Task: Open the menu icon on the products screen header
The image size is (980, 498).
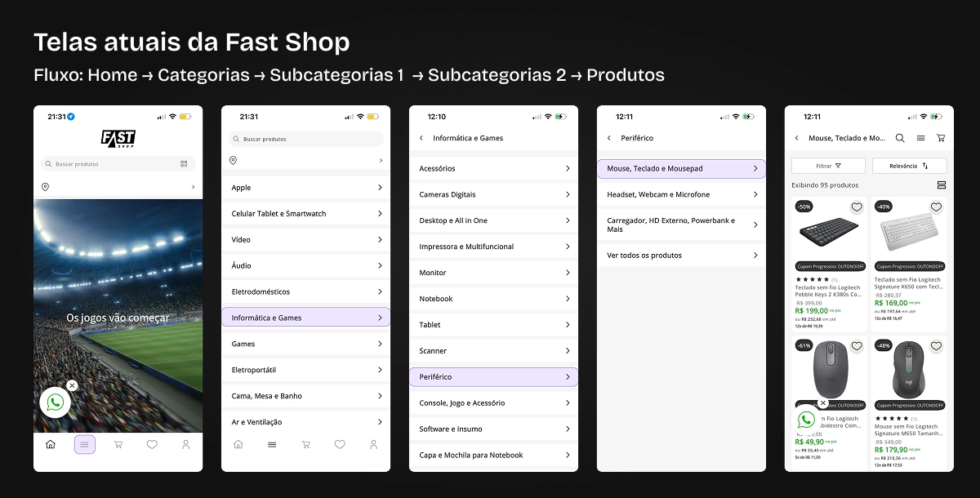Action: (920, 138)
